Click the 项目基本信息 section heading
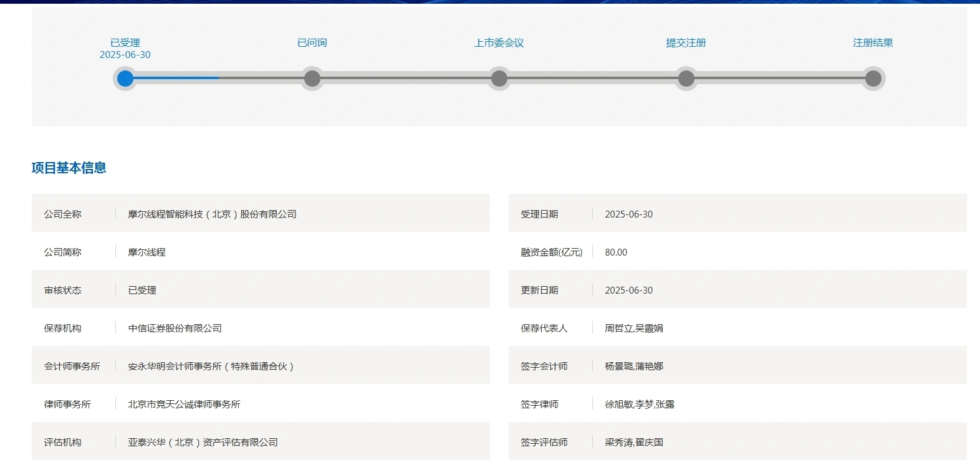Image resolution: width=980 pixels, height=465 pixels. (69, 168)
